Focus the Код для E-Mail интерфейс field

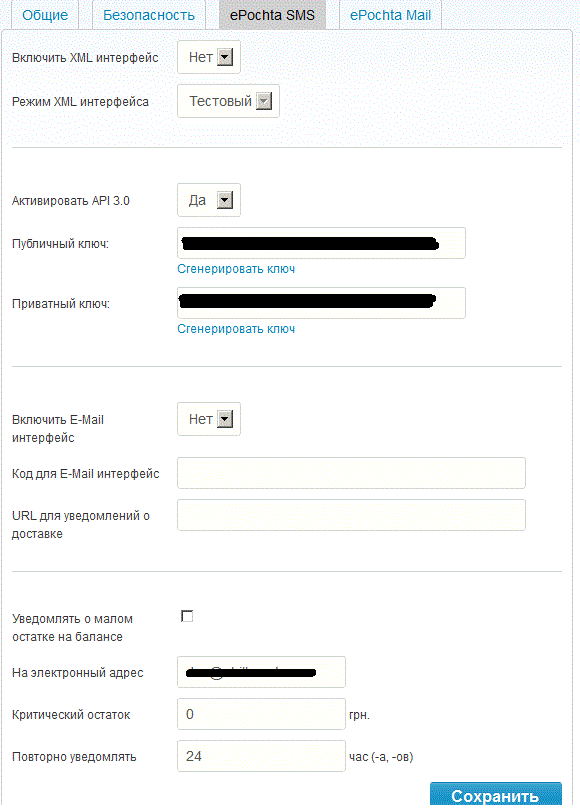pos(351,473)
